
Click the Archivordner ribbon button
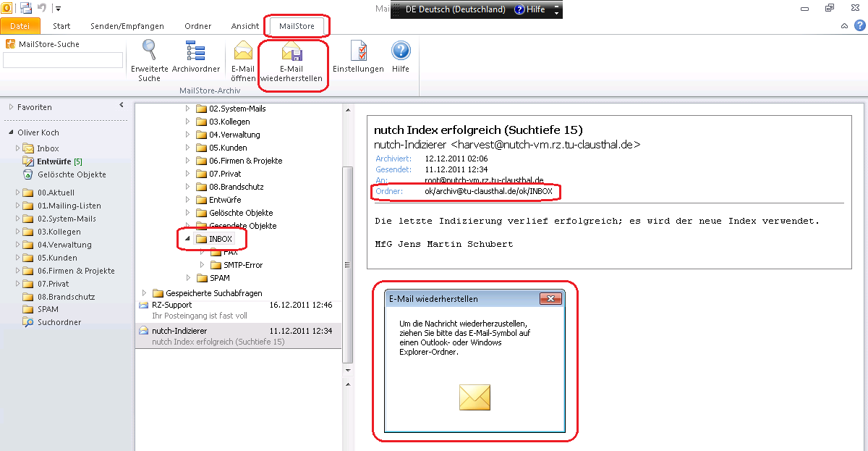[196, 56]
